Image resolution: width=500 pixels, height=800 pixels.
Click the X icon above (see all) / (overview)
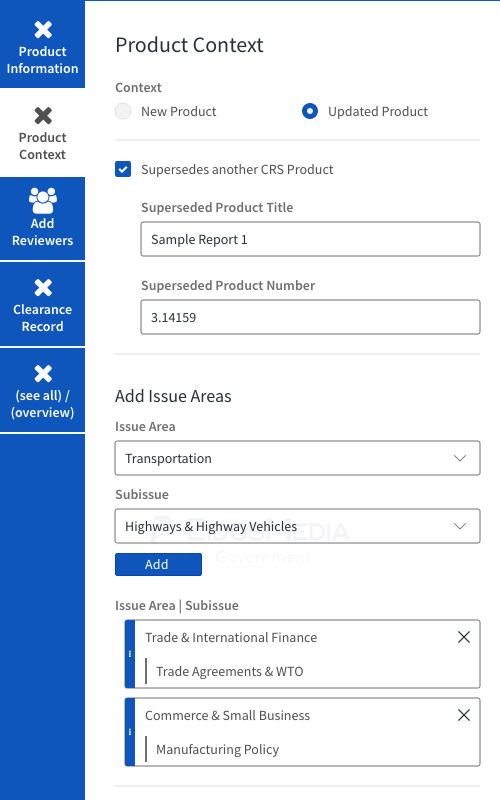click(43, 373)
